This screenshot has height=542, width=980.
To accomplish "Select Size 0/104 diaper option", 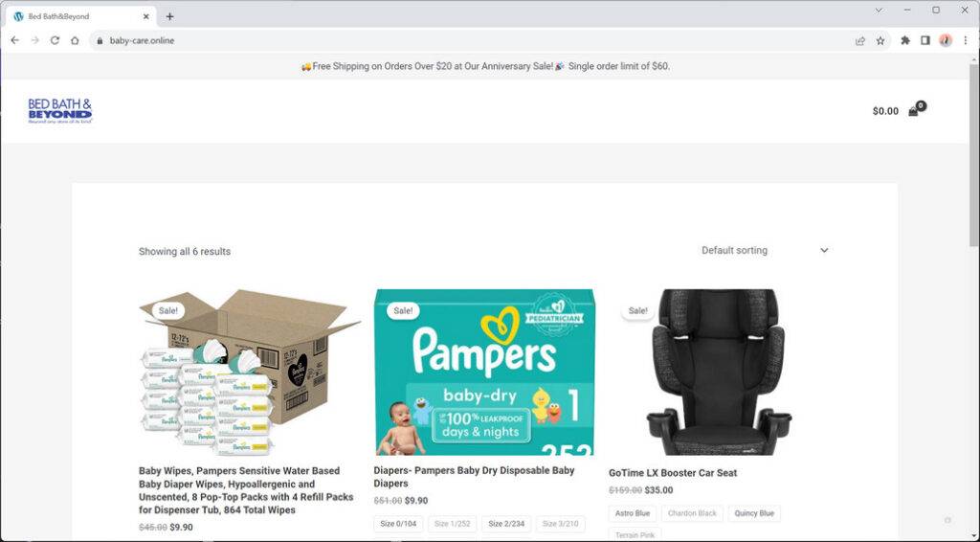I will pyautogui.click(x=398, y=524).
